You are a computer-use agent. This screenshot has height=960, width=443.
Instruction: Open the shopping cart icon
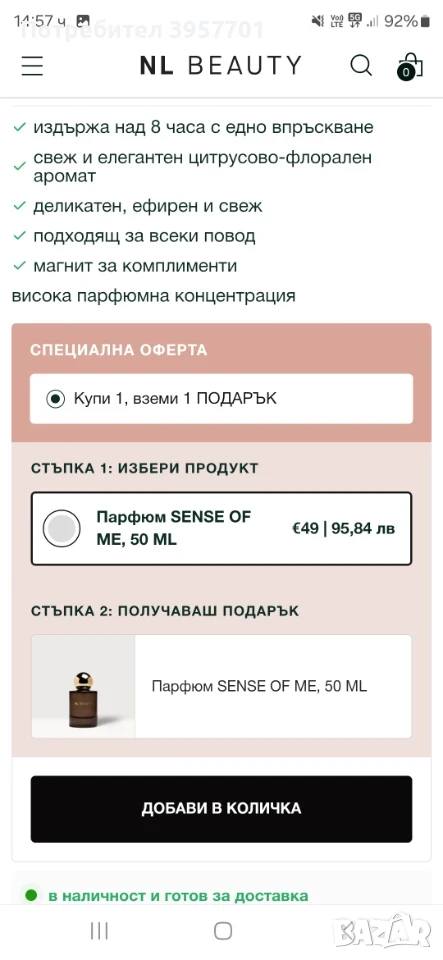(x=409, y=66)
